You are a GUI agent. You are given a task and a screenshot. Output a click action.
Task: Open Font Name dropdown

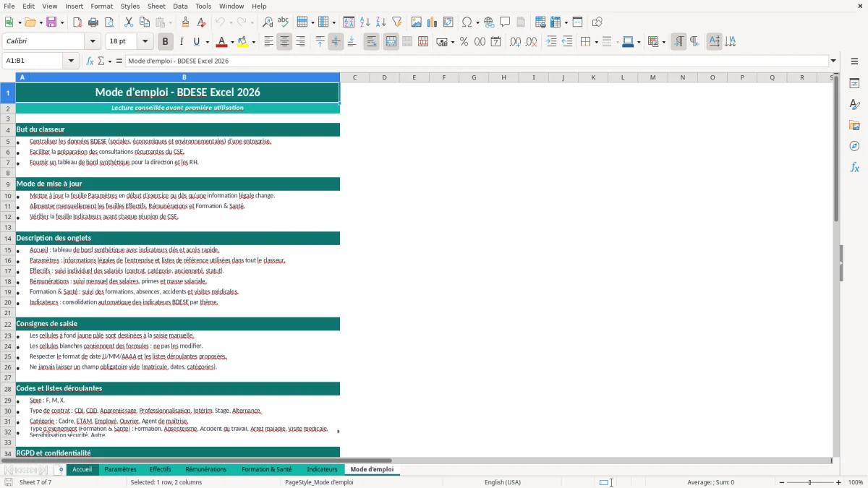93,42
